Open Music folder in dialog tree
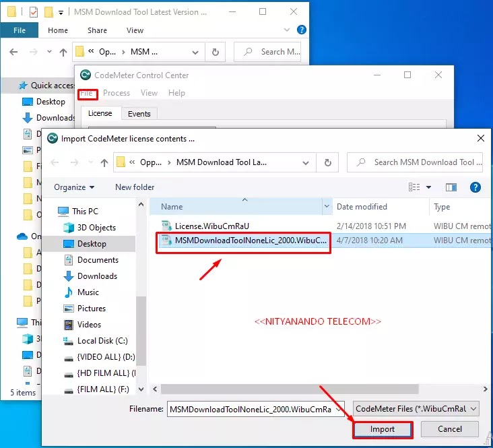 pos(88,292)
